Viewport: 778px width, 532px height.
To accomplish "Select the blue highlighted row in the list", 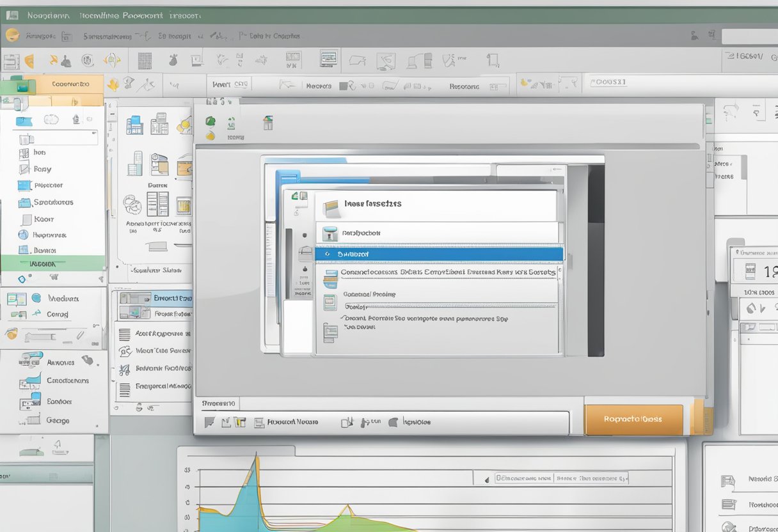I will pos(439,254).
